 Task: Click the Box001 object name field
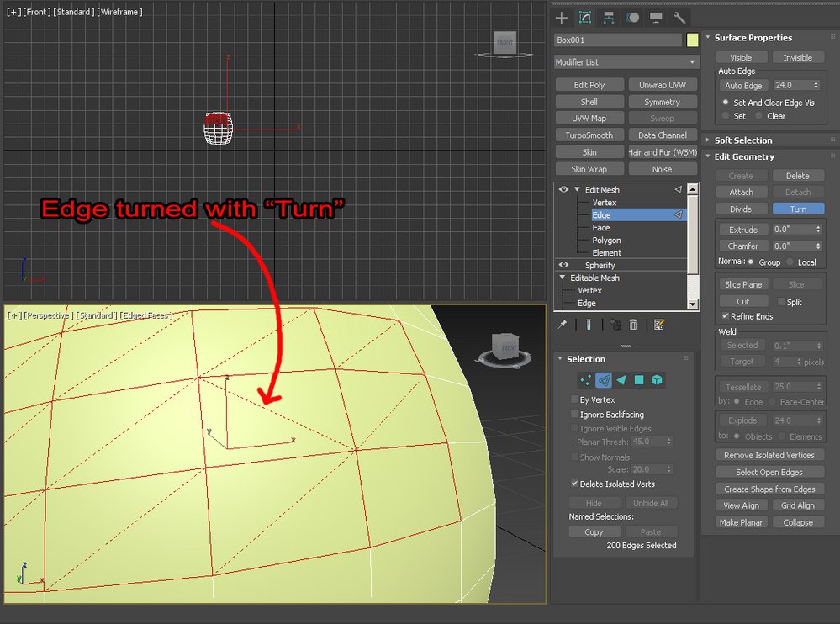point(618,40)
